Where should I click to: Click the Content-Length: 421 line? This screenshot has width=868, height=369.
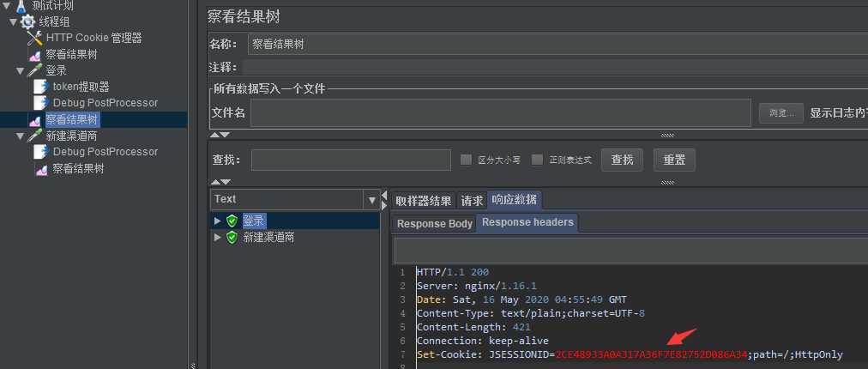coord(473,327)
